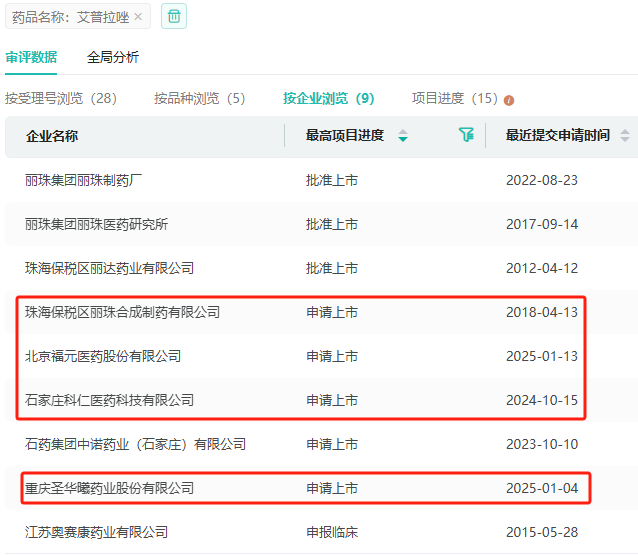This screenshot has width=638, height=555.
Task: Click the trash icon to clear filters
Action: pos(174,16)
